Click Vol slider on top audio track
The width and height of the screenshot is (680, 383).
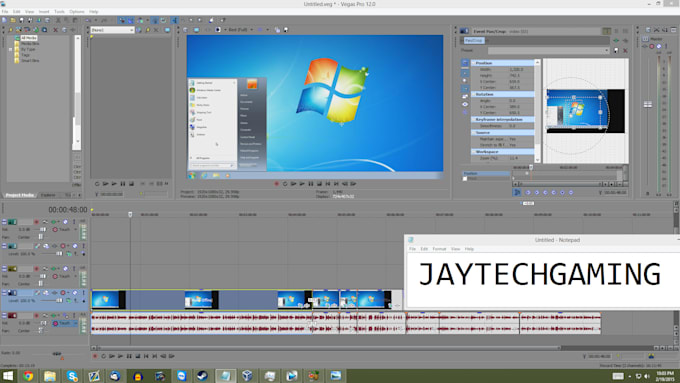point(42,229)
